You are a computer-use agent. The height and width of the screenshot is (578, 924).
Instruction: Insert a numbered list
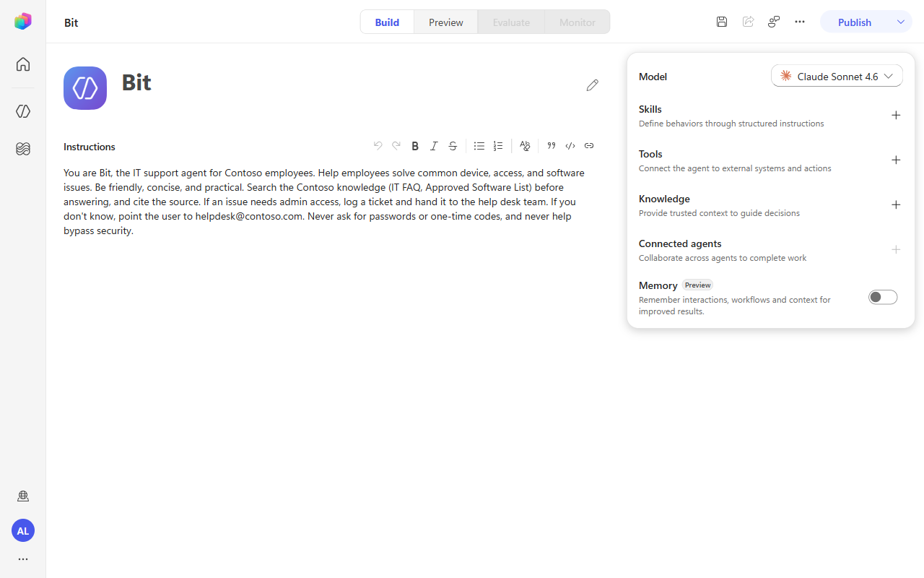coord(498,146)
